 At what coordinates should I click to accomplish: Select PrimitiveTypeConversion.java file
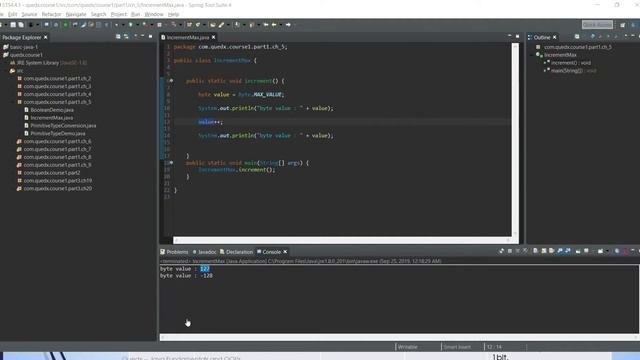pos(63,126)
